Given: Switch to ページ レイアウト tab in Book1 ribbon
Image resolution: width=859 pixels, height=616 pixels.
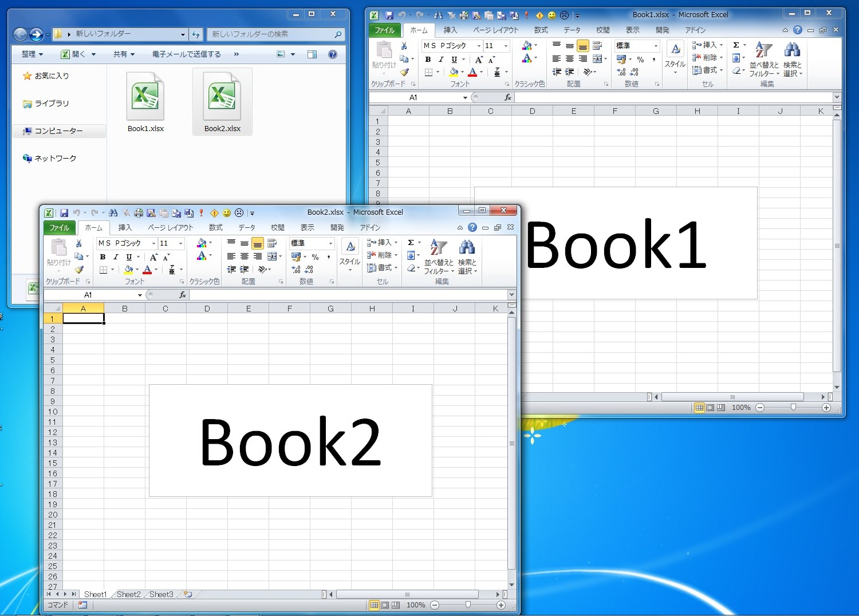Looking at the screenshot, I should click(495, 30).
